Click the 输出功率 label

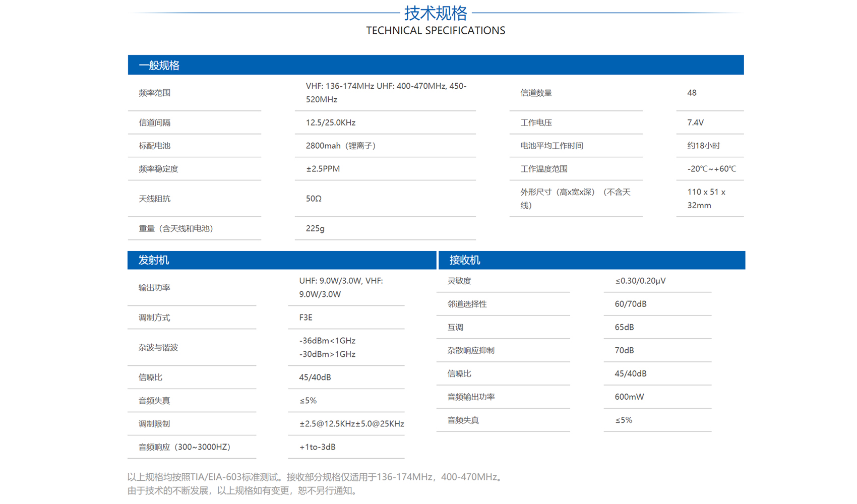(x=154, y=287)
